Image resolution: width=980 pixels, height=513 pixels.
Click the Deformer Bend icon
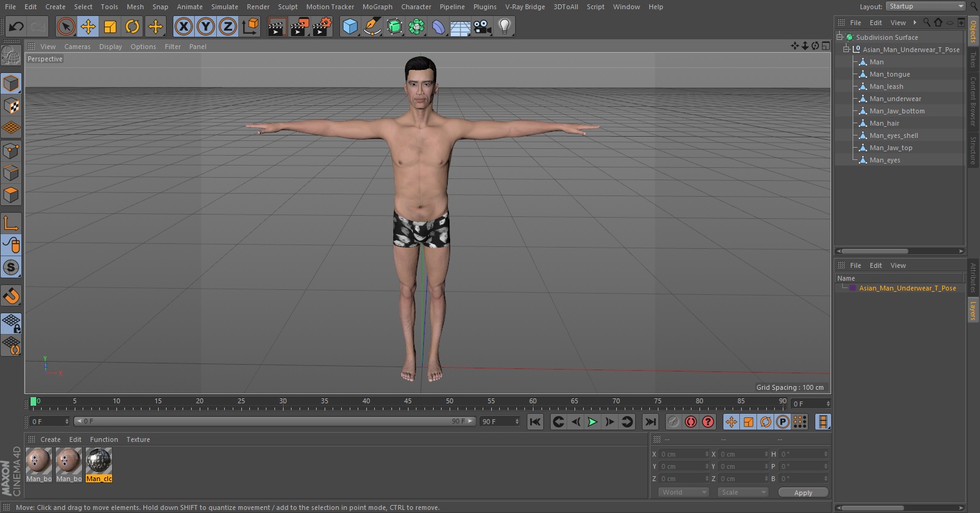(439, 26)
